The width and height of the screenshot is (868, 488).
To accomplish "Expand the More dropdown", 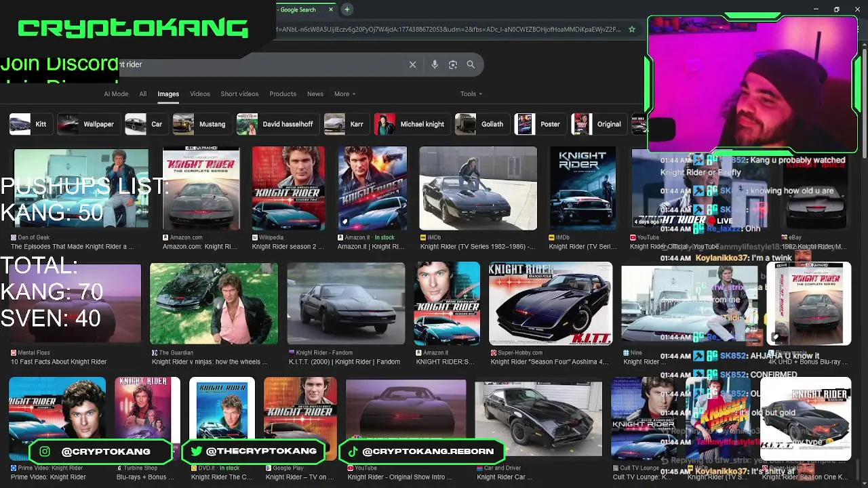I will coord(344,94).
